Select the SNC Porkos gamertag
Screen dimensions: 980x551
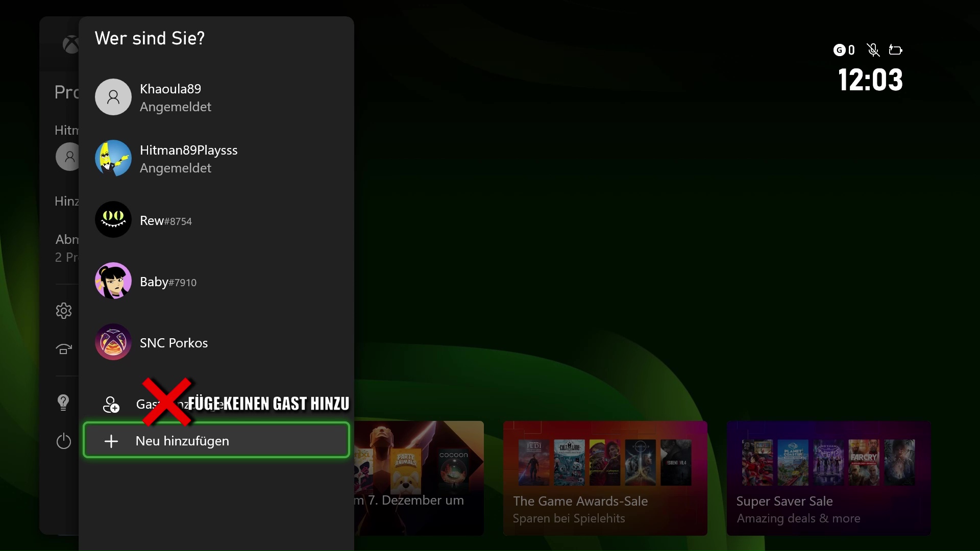174,343
